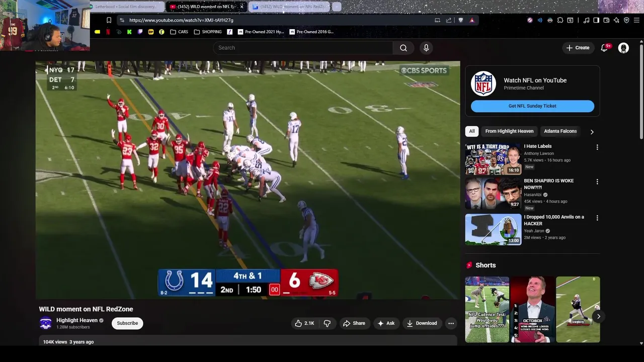Start voice search with microphone icon

tap(426, 48)
